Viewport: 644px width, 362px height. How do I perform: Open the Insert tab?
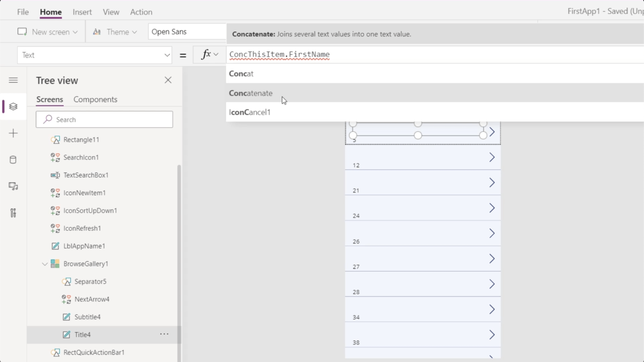[82, 12]
